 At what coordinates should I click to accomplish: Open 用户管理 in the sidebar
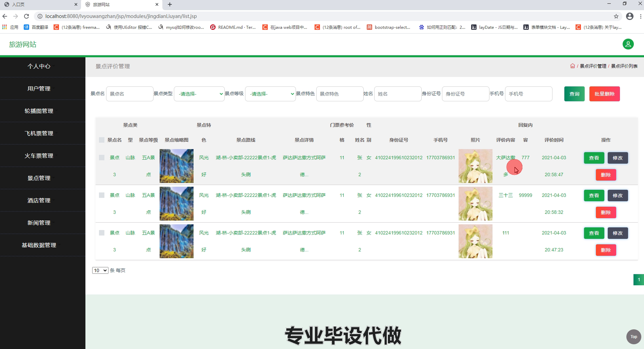[x=39, y=89]
